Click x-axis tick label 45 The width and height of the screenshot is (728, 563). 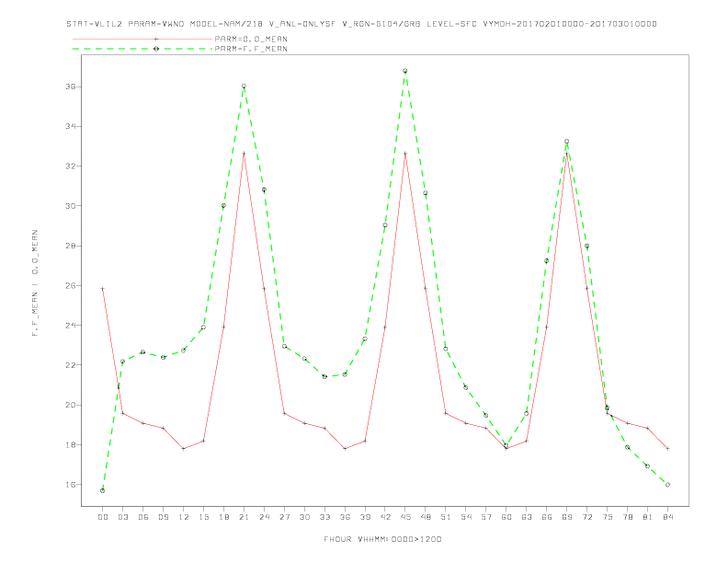click(x=405, y=517)
